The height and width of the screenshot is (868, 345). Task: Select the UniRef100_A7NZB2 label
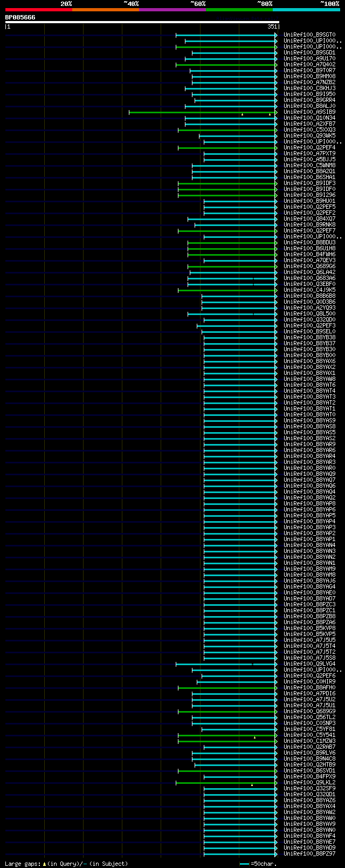(309, 83)
